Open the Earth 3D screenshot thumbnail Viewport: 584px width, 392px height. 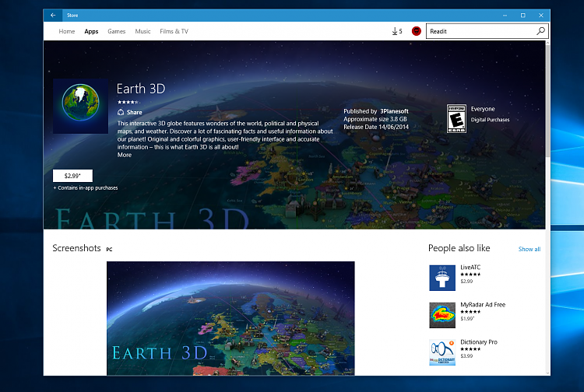(230, 317)
